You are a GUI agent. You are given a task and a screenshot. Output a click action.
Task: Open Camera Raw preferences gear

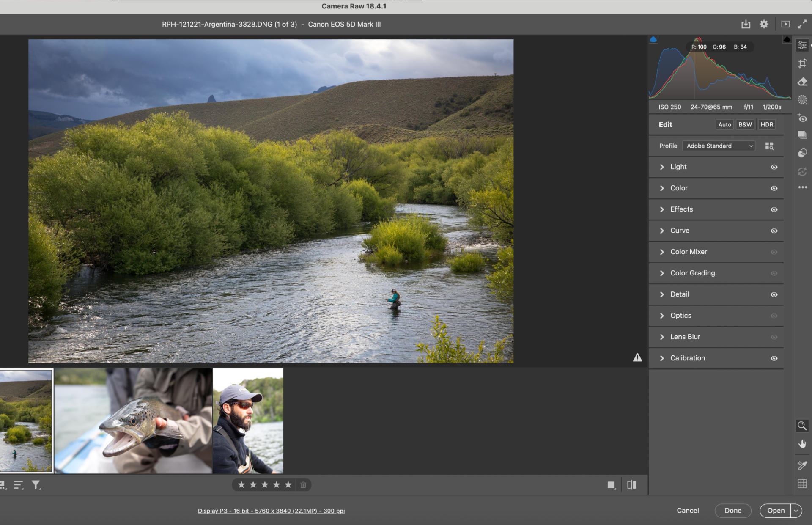pyautogui.click(x=764, y=25)
